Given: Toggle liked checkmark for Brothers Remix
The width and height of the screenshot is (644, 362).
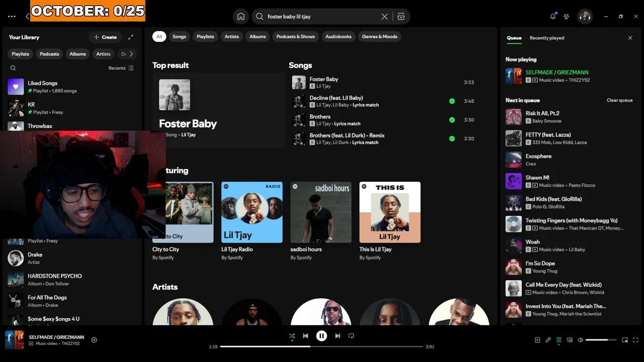Looking at the screenshot, I should tap(452, 138).
